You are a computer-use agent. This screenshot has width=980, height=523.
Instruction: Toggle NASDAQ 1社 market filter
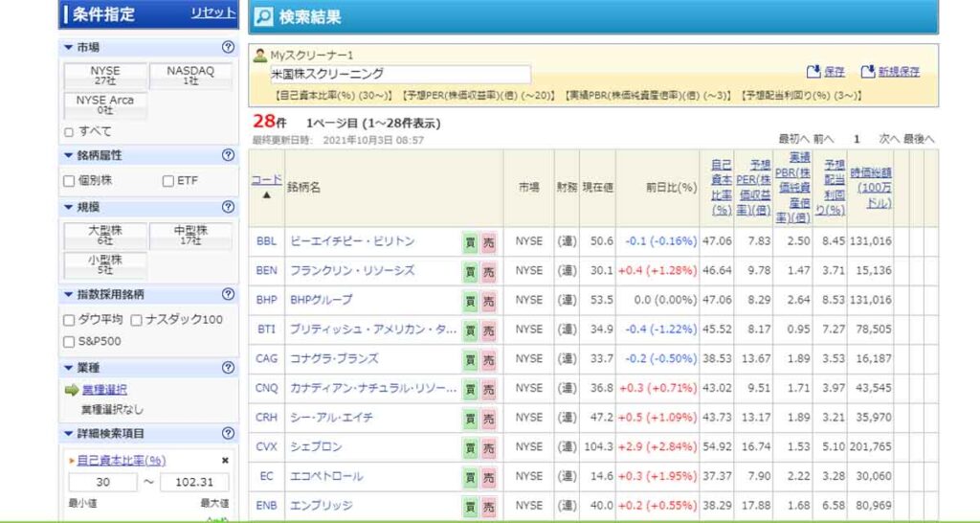(190, 76)
